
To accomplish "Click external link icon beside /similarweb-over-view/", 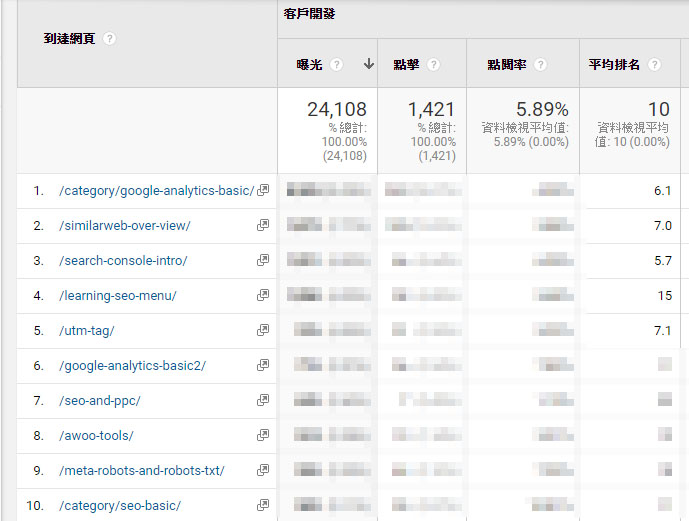I will point(263,226).
